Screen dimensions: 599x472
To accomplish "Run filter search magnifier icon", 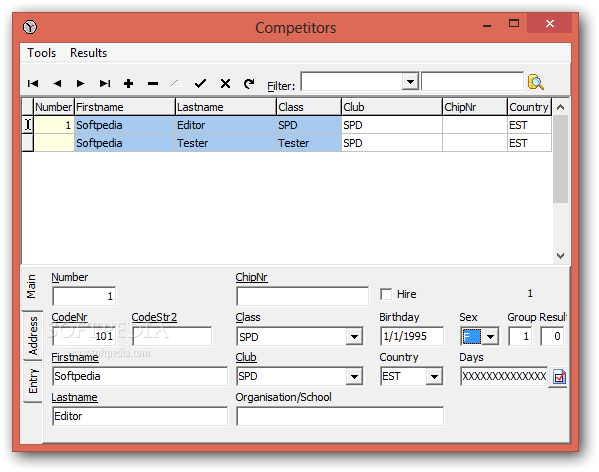I will [x=536, y=82].
